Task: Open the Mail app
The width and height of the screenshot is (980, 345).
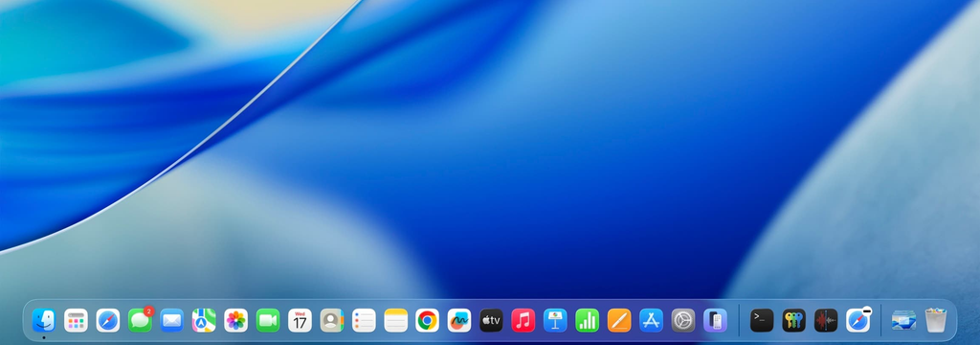Action: tap(172, 321)
